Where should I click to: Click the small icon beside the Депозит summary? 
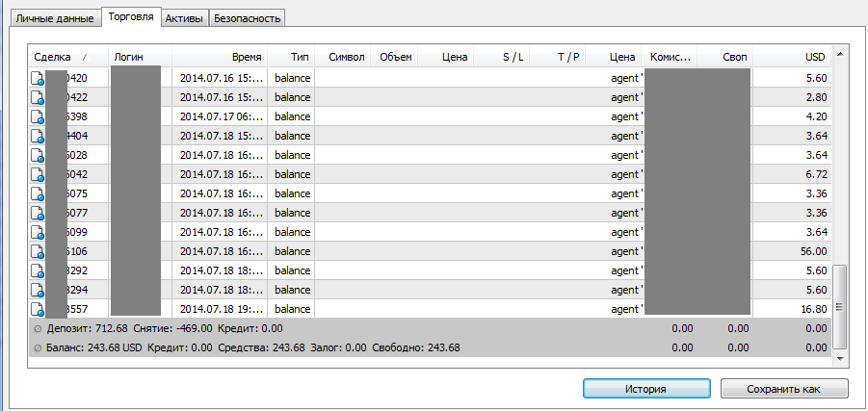(x=37, y=328)
